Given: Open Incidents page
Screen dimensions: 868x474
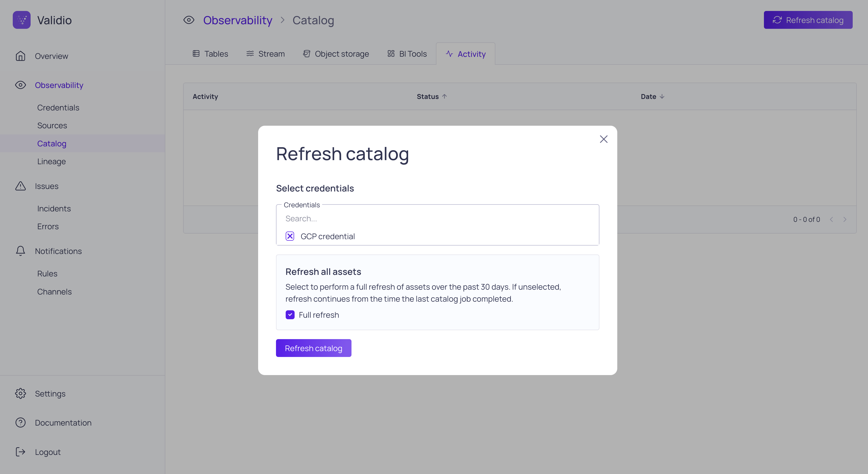Looking at the screenshot, I should [54, 209].
